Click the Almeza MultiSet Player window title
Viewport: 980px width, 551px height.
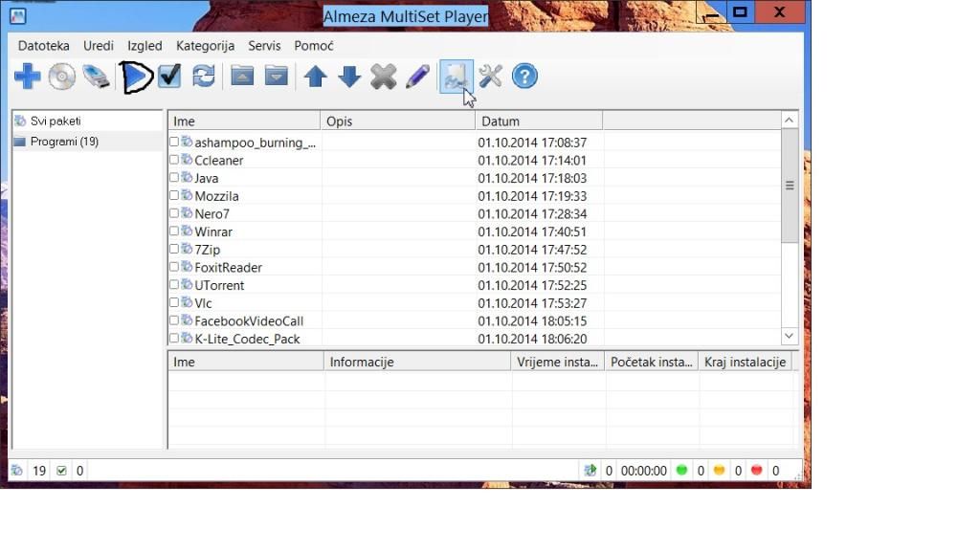point(406,16)
